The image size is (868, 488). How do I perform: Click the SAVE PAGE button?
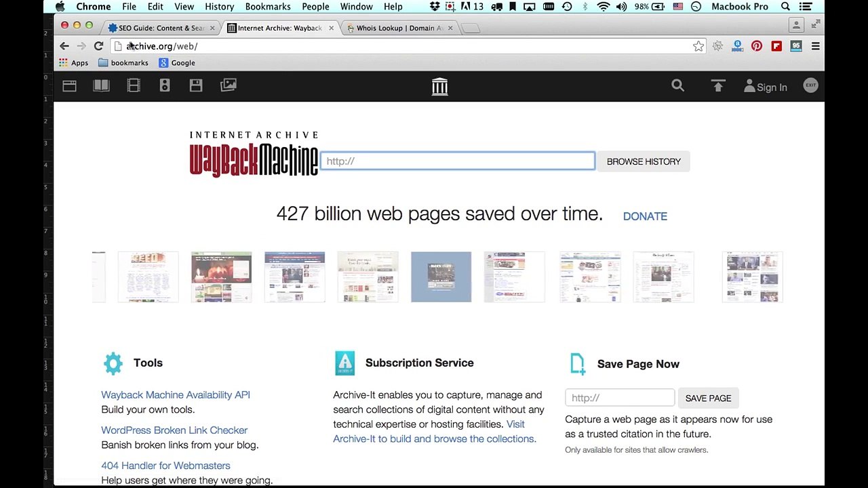708,398
